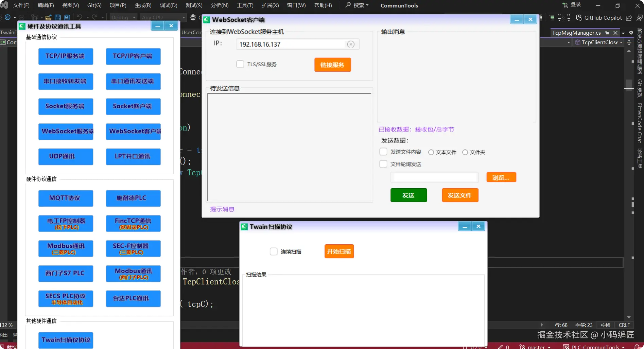
Task: Click the sign-in account icon beside 登录
Action: pos(565,5)
